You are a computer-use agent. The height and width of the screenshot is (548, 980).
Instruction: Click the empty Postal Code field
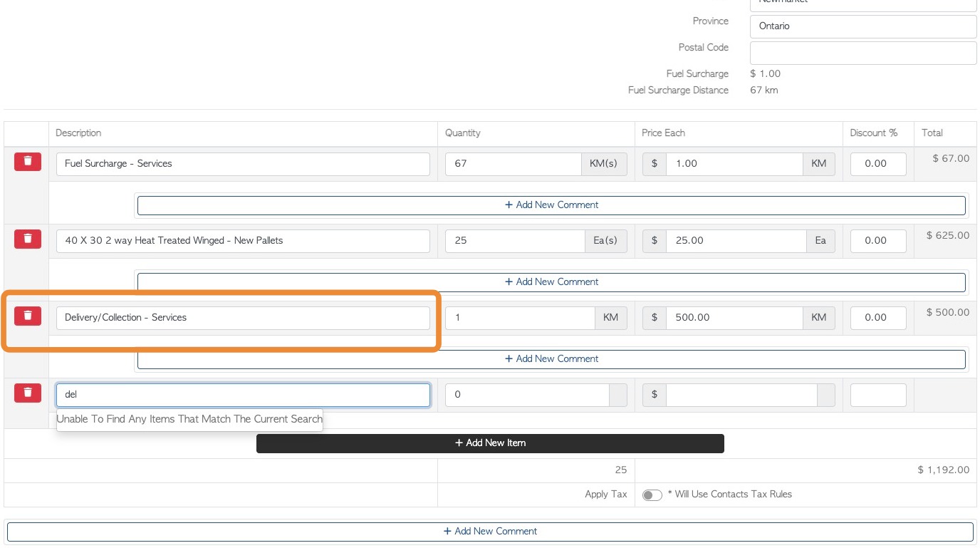click(862, 53)
